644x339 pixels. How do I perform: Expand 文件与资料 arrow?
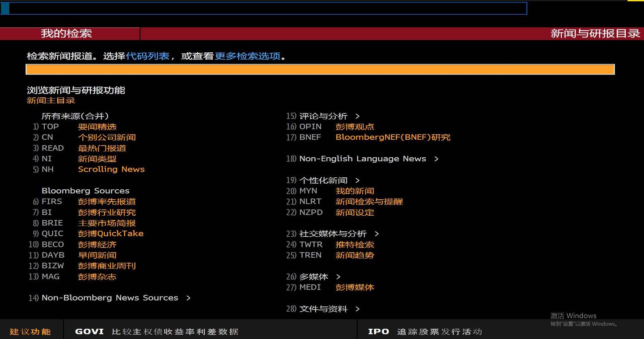[x=357, y=309]
